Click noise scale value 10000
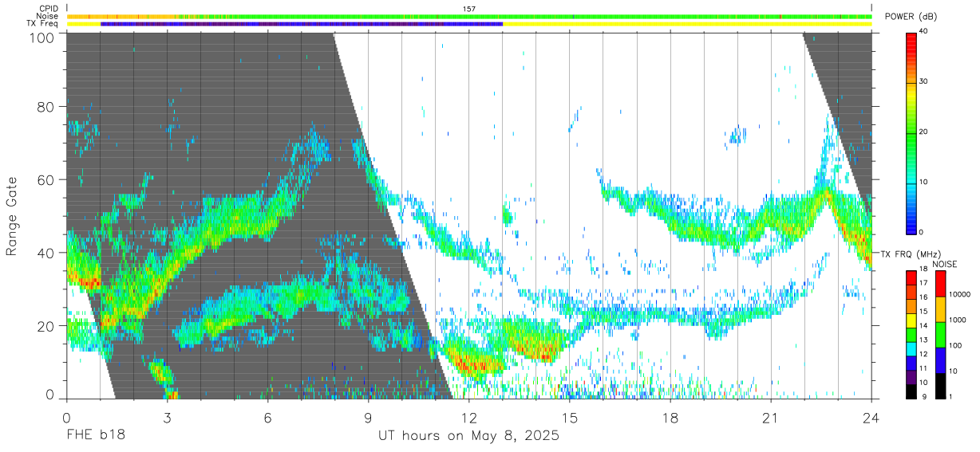 pyautogui.click(x=961, y=294)
